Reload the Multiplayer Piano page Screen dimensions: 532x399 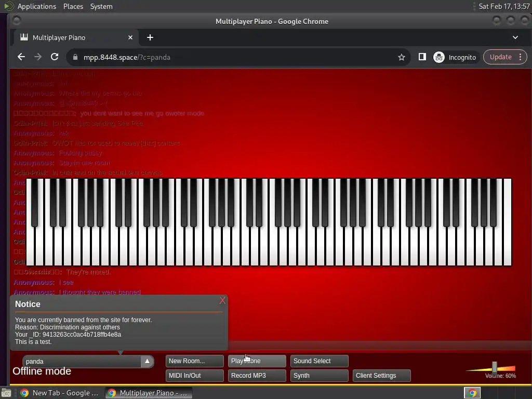coord(55,57)
